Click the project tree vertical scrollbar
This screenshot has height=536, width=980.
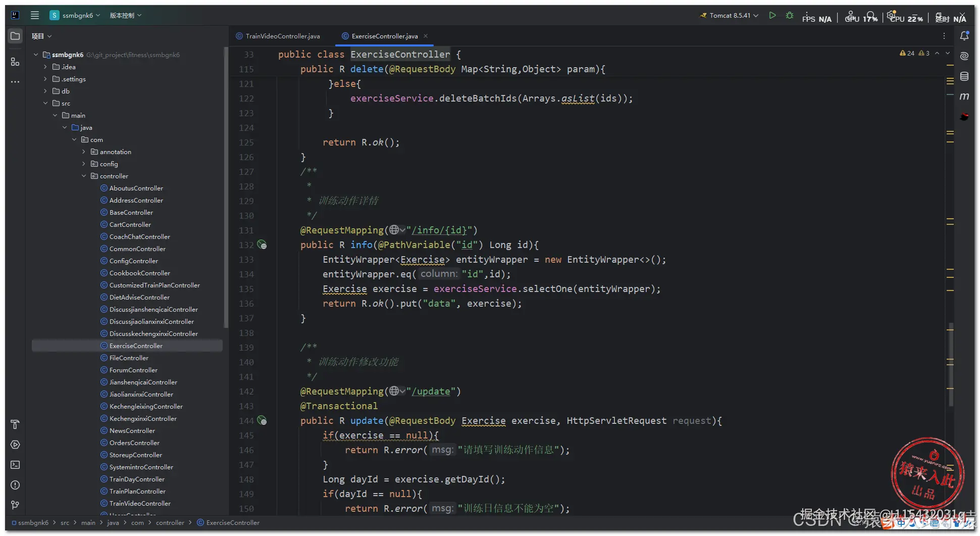pos(226,187)
